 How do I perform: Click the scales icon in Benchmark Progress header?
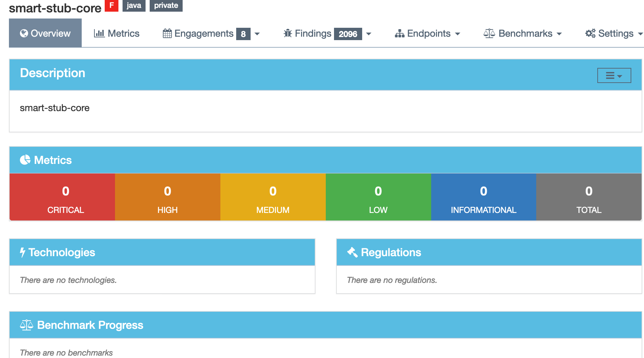[26, 325]
